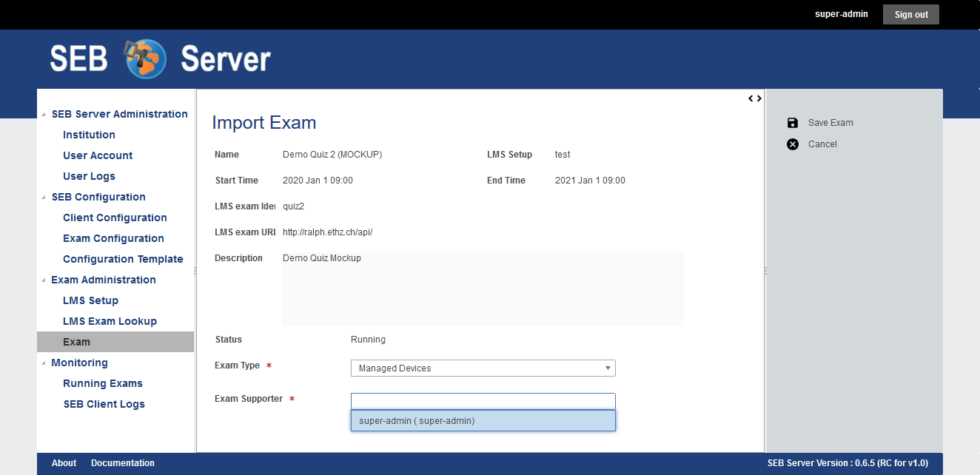Open the Institution menu item
980x475 pixels.
point(89,135)
